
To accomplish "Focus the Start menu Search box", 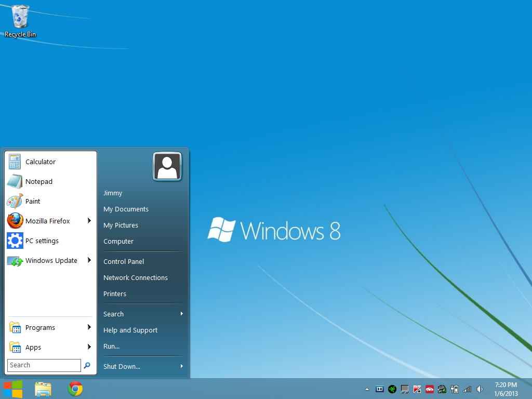I will tap(44, 365).
